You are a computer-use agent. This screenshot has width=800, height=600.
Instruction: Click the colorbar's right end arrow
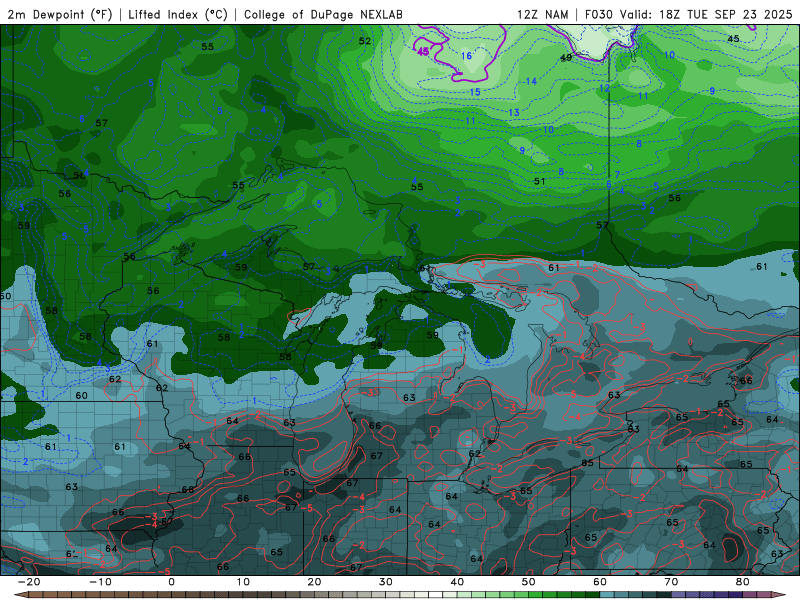pos(779,595)
